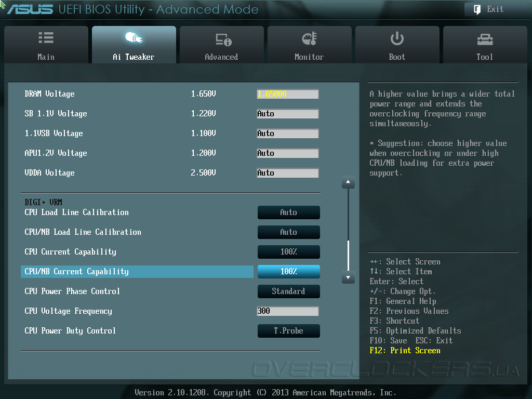Click the vertical scrollbar thumb
532x399 pixels.
coord(348,255)
